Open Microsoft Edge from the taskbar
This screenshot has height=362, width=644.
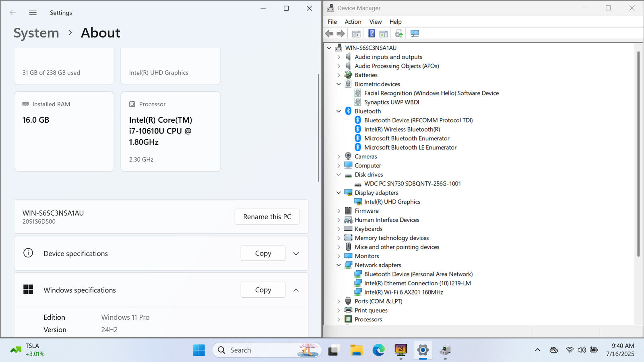click(378, 350)
